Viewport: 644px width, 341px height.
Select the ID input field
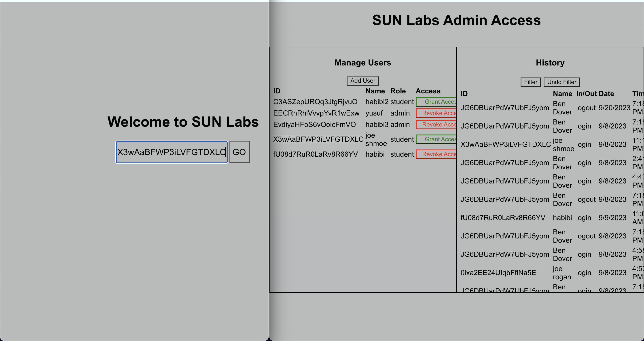pos(172,152)
